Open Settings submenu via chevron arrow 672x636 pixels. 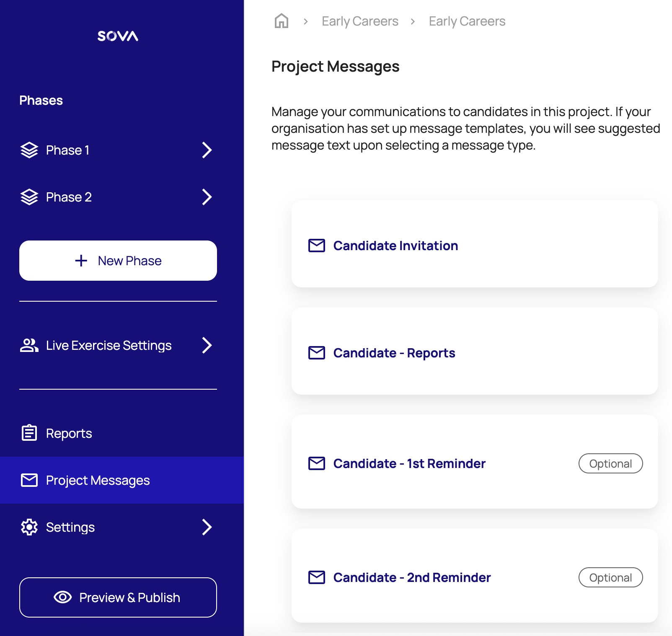(207, 527)
